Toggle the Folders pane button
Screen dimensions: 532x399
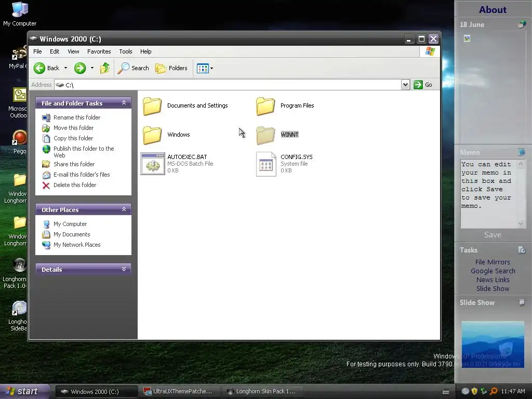(171, 68)
